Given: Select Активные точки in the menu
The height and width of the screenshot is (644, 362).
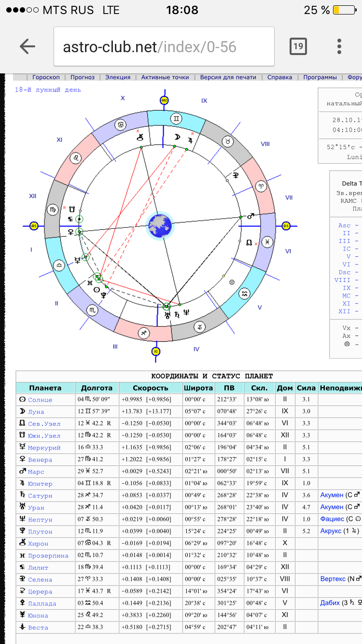Looking at the screenshot, I should [165, 77].
